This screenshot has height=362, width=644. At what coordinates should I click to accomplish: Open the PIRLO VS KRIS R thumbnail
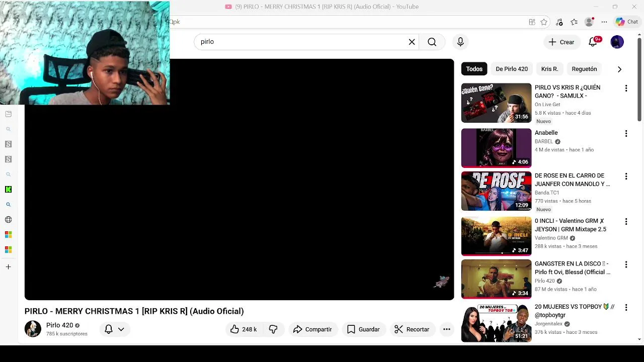click(496, 103)
